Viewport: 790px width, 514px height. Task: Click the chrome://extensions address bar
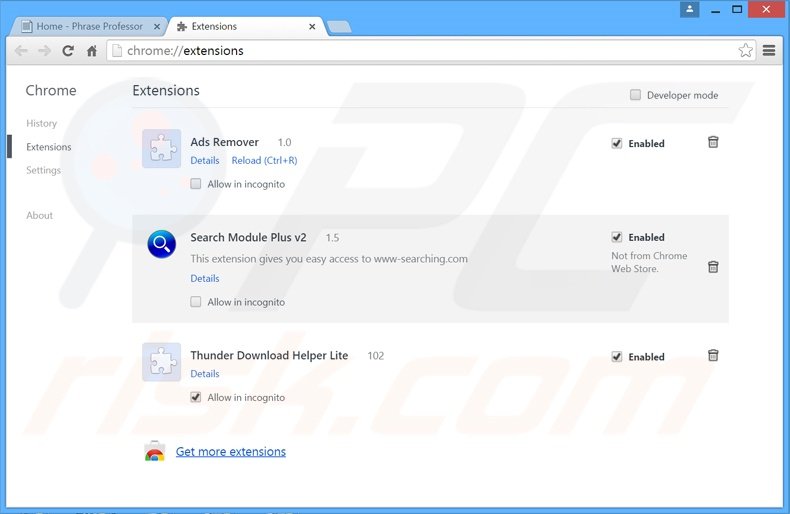coord(431,50)
